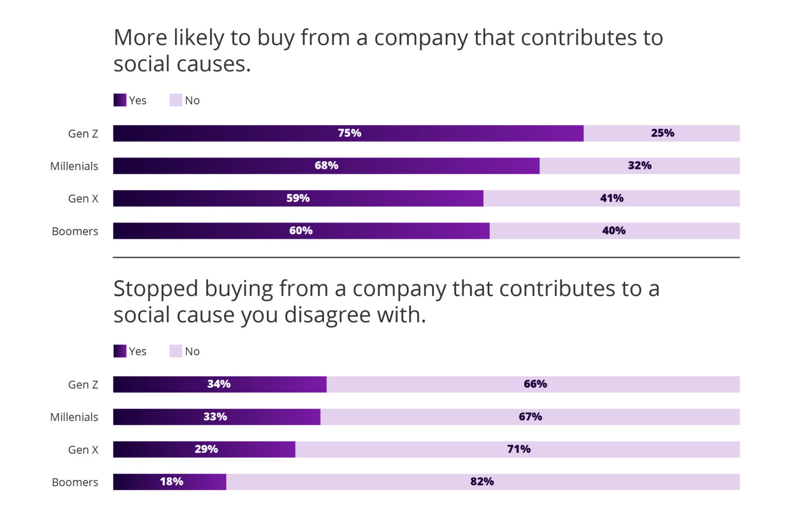Image resolution: width=791 pixels, height=532 pixels.
Task: Select the 60% Boomers Yes bar
Action: [301, 231]
